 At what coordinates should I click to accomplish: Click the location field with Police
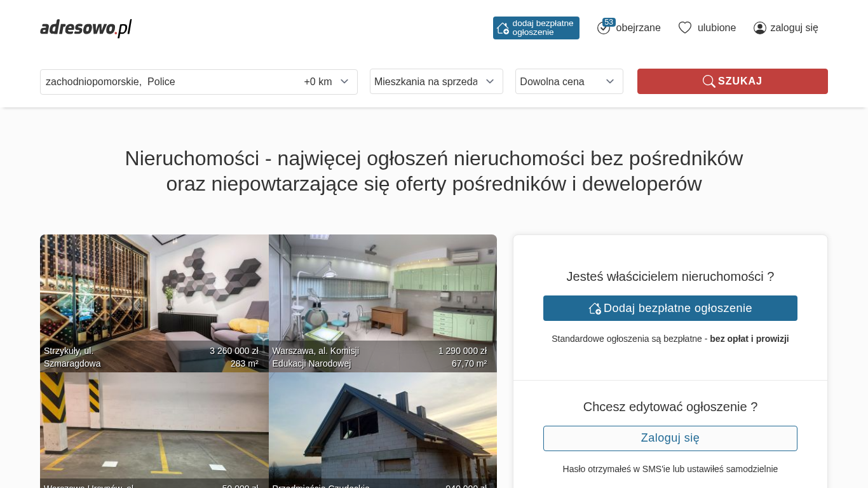(165, 81)
